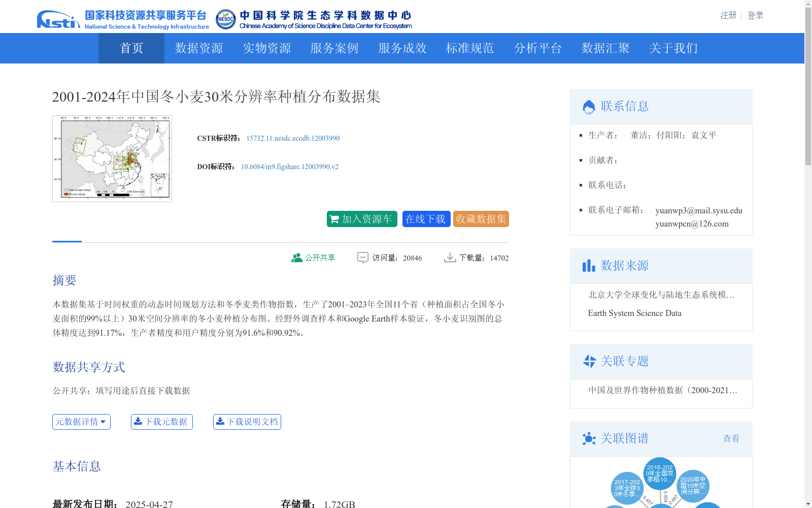
Task: Click the 收藏数据集 button
Action: pos(481,219)
